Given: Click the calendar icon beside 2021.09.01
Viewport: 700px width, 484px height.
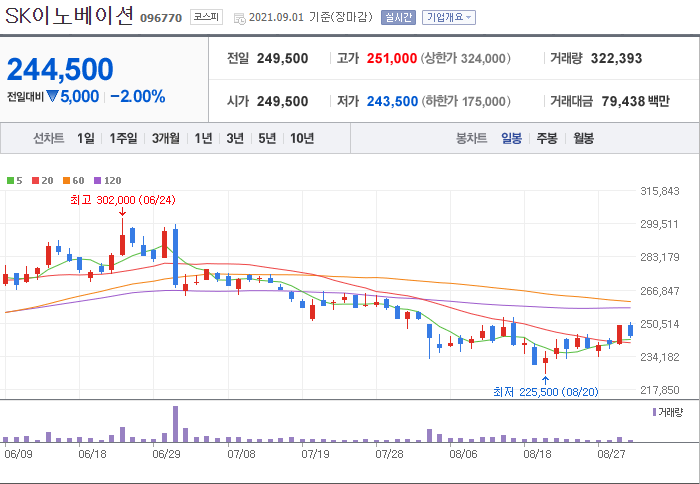Looking at the screenshot, I should [x=240, y=19].
